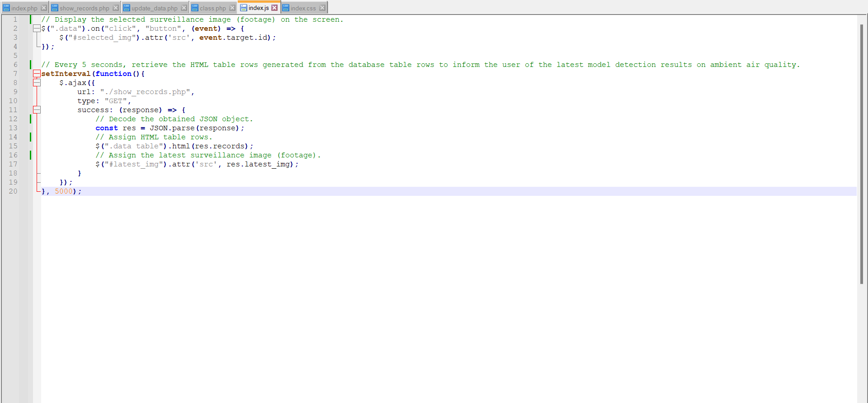Close the index.php tab

click(x=44, y=8)
